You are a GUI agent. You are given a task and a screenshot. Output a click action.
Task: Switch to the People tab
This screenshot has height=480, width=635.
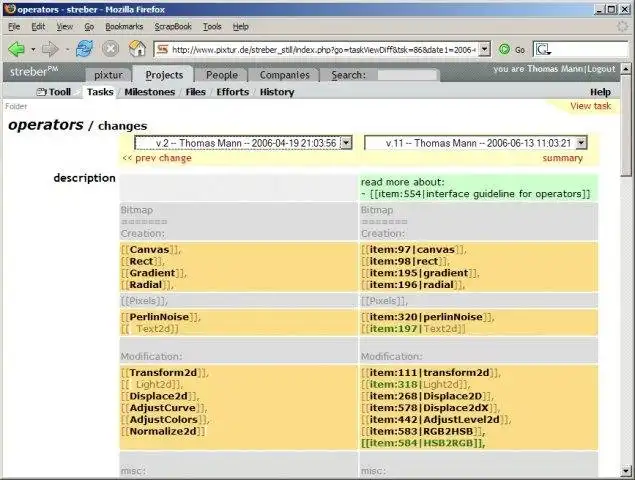coord(222,75)
